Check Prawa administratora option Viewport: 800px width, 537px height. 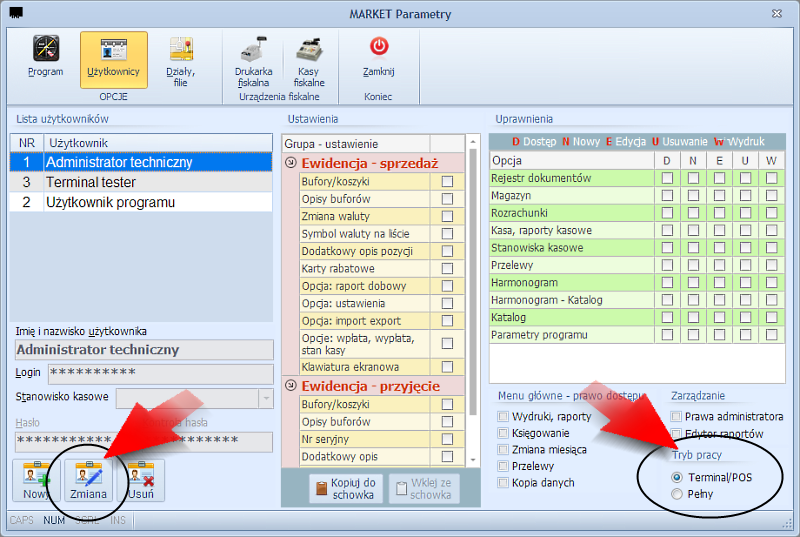click(x=677, y=417)
